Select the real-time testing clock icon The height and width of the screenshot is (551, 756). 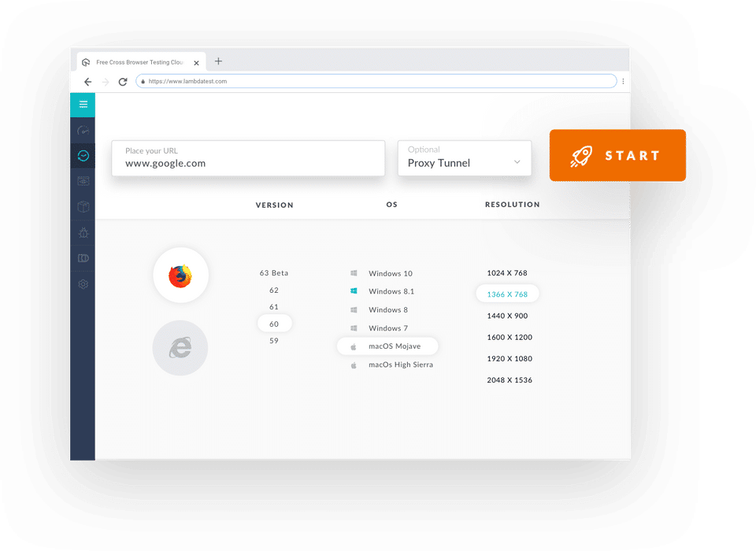83,156
